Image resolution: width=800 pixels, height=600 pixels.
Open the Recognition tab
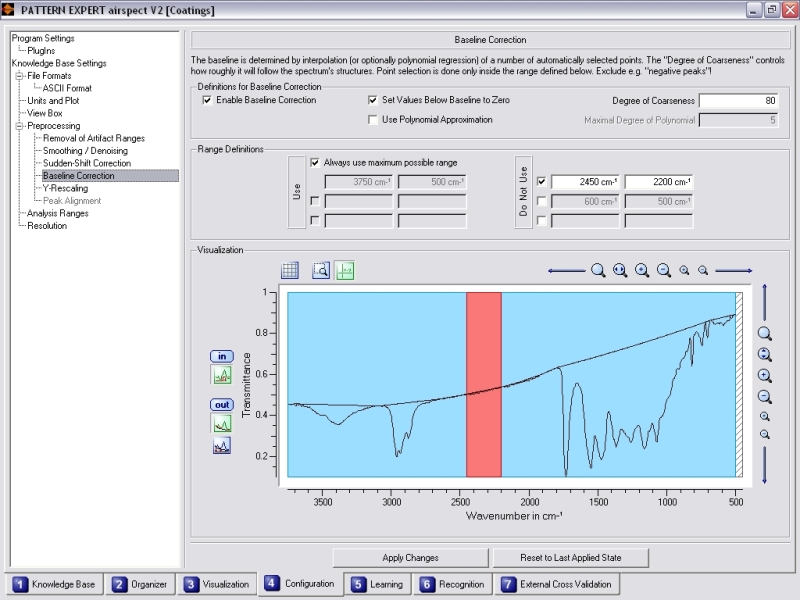click(452, 584)
